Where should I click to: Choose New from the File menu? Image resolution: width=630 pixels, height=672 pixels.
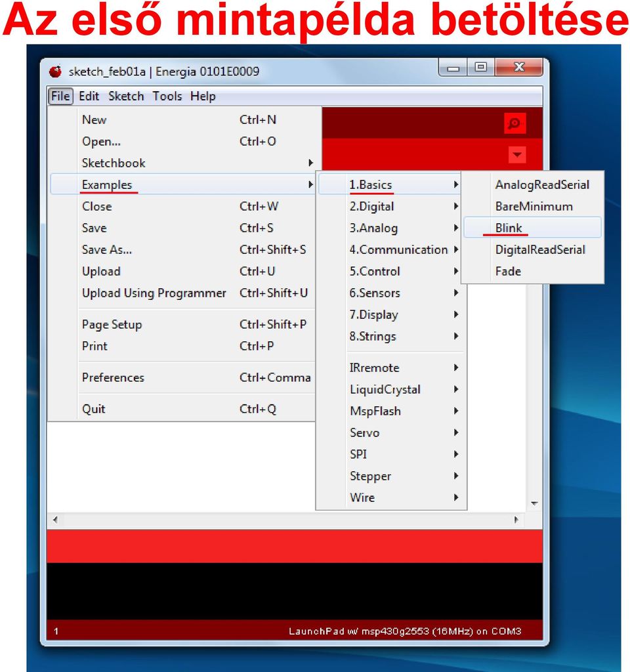click(x=182, y=119)
